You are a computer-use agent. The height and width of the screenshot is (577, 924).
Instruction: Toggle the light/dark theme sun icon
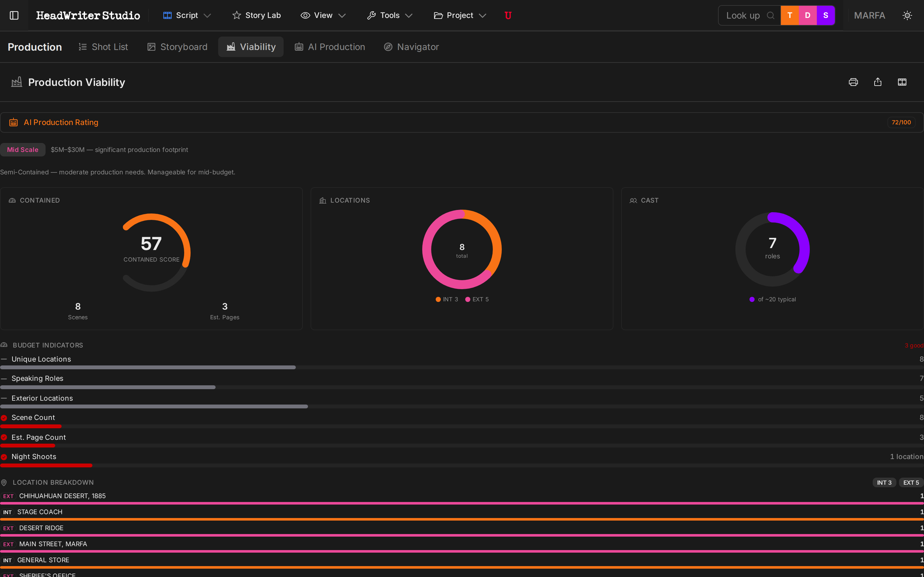point(907,15)
